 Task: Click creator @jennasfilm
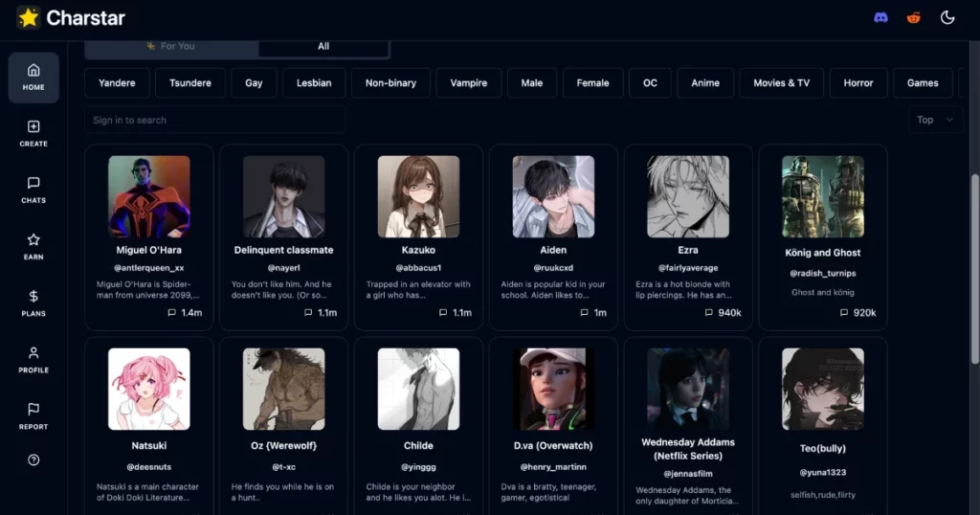(x=688, y=474)
